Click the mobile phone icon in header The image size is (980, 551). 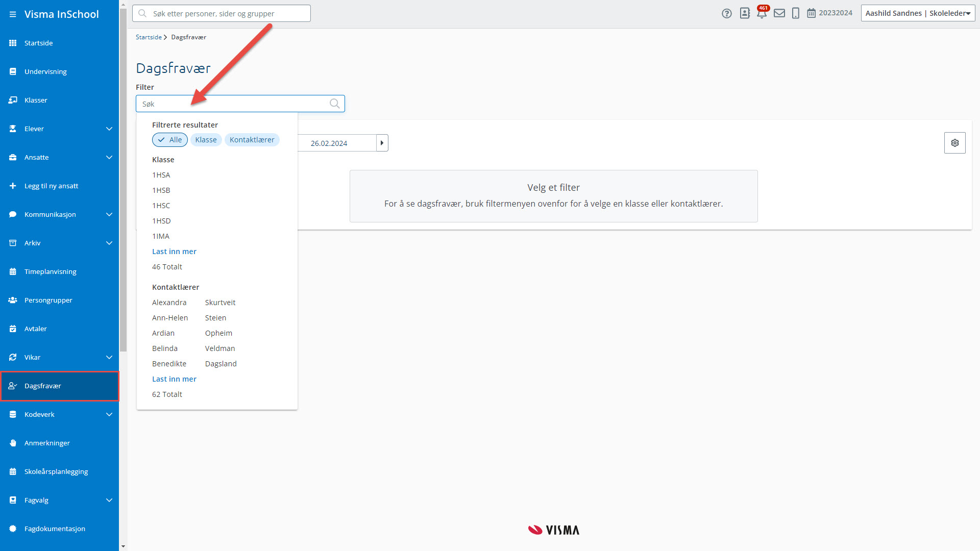tap(796, 13)
